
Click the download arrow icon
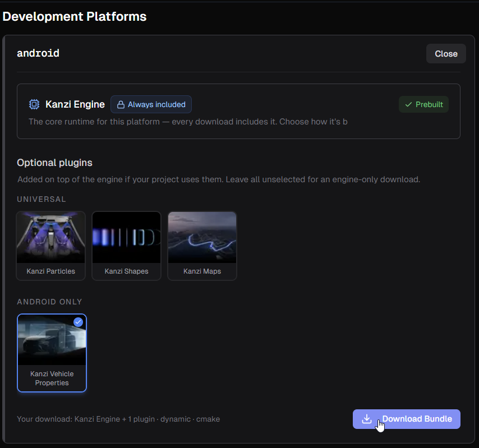(367, 419)
